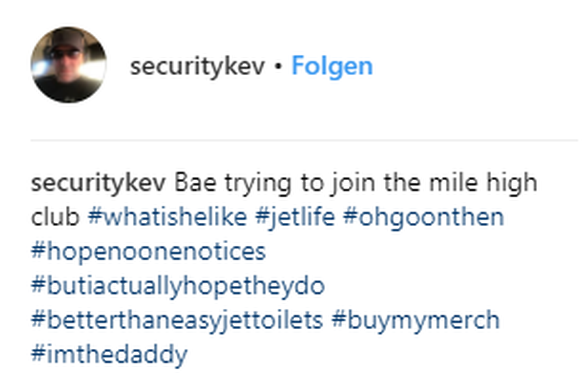Viewport: 582px width, 382px height.
Task: Select the #ohgoonthen hashtag
Action: [424, 218]
